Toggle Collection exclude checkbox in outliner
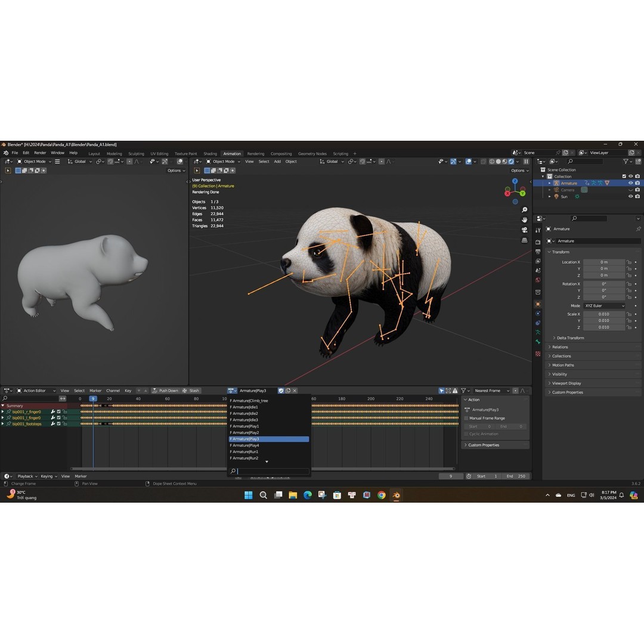 [624, 176]
